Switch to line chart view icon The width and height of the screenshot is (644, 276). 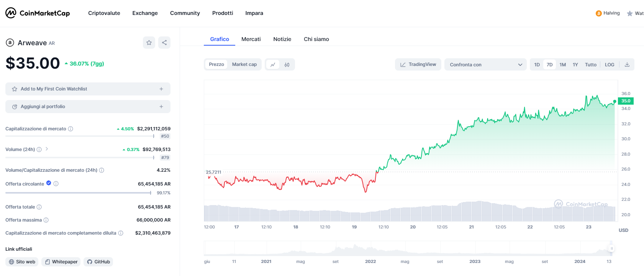click(273, 64)
